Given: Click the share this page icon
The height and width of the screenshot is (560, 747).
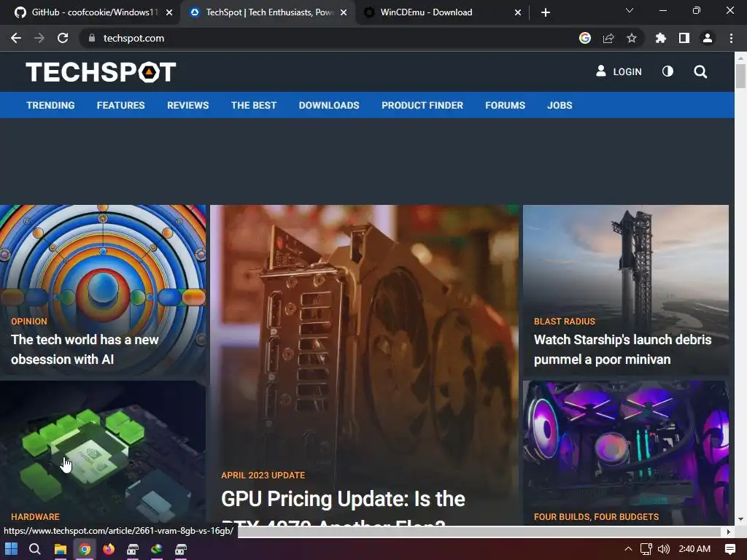Looking at the screenshot, I should tap(608, 38).
